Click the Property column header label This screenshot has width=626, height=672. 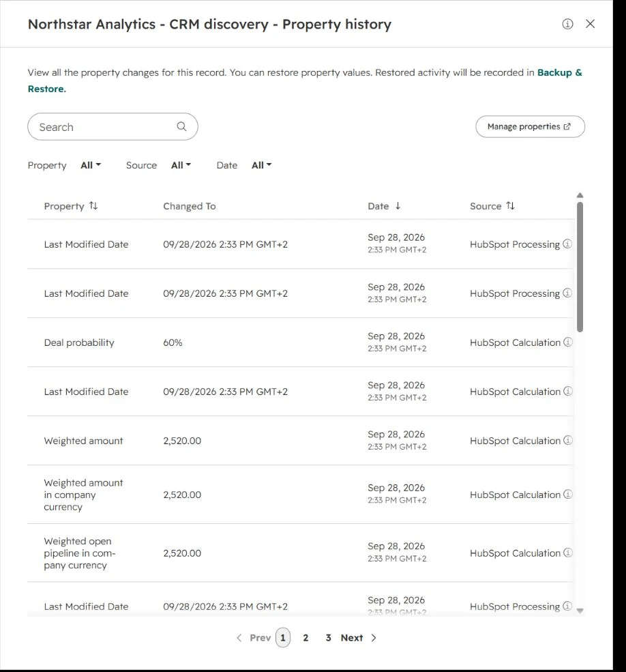pos(64,206)
